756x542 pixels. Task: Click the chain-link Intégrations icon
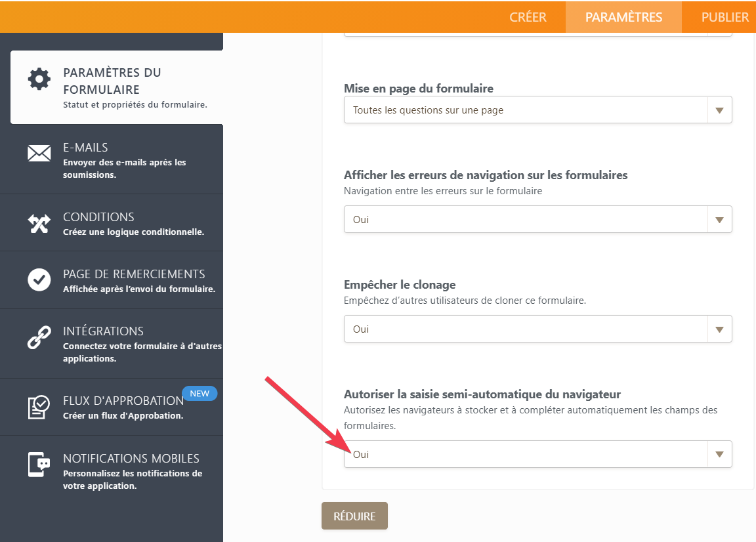(x=39, y=337)
